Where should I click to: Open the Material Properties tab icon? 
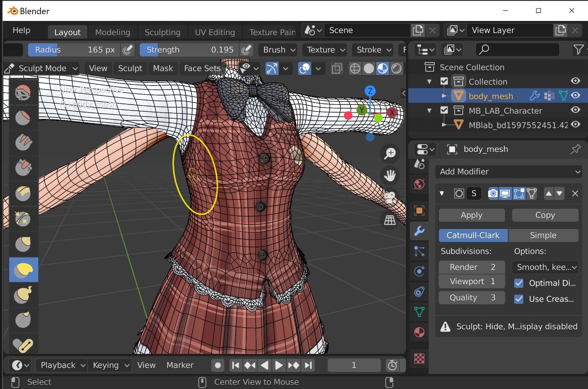(419, 333)
